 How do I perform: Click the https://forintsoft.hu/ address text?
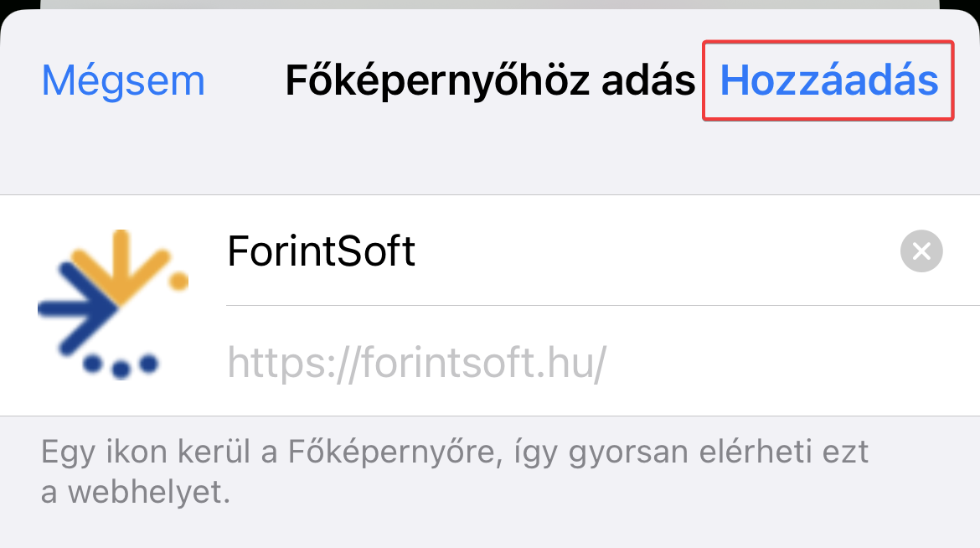point(416,363)
